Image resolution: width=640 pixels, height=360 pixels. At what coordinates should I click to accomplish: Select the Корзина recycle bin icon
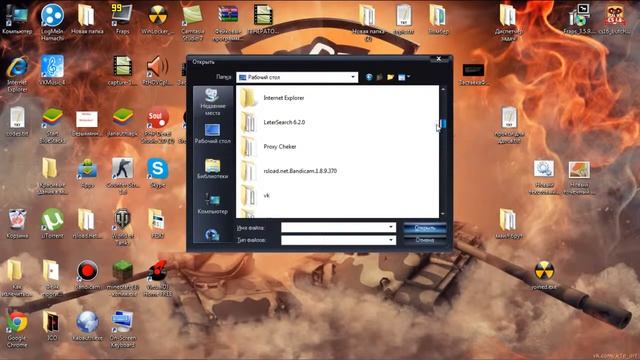tap(17, 223)
